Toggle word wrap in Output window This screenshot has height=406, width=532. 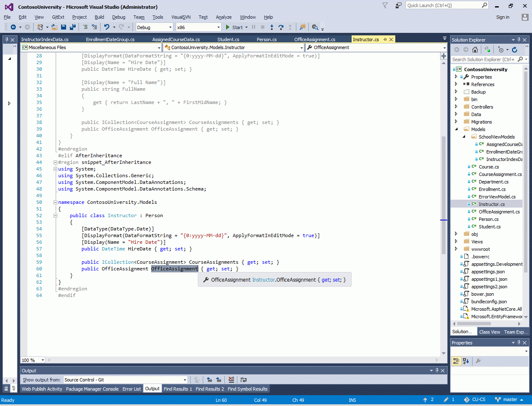pyautogui.click(x=244, y=380)
